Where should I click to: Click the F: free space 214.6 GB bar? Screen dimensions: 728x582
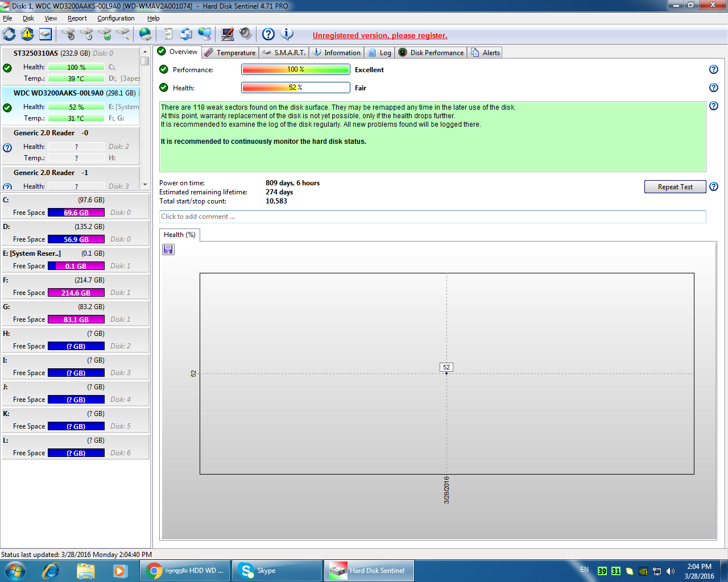(76, 293)
